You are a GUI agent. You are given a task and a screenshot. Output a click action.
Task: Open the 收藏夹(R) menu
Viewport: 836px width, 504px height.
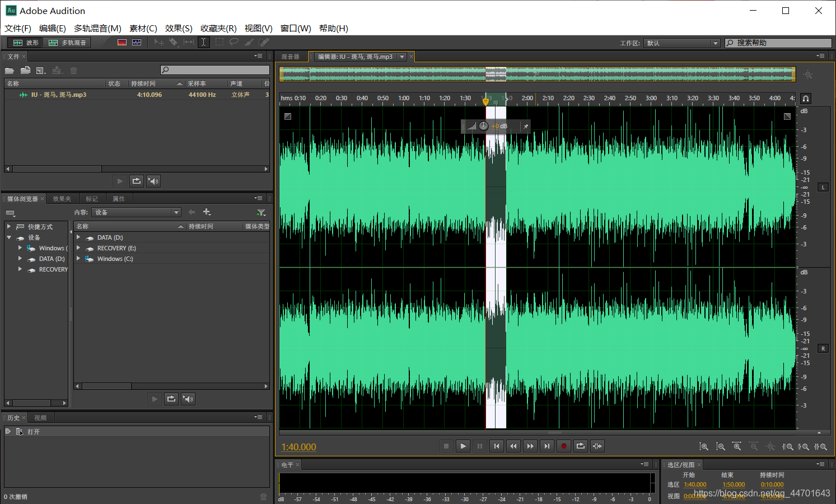coord(218,28)
